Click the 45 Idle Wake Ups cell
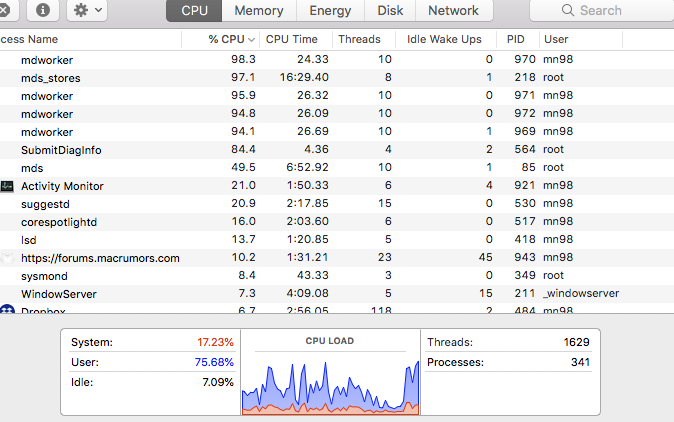The width and height of the screenshot is (674, 422). click(x=486, y=257)
